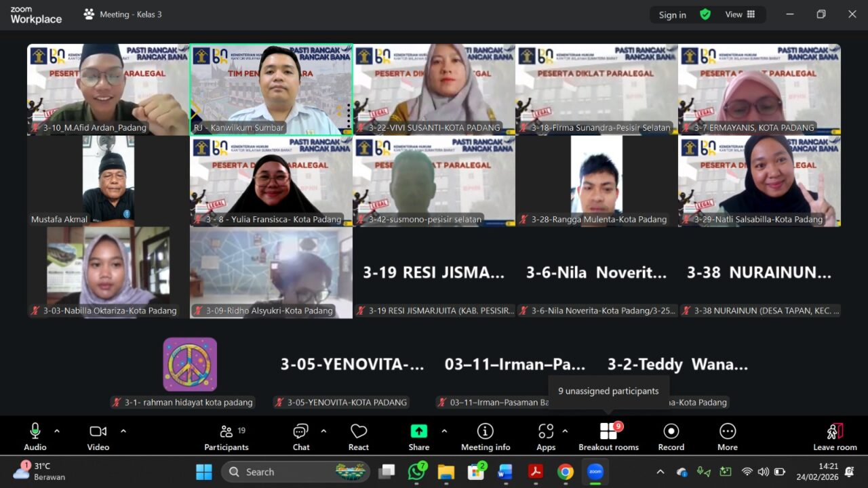
Task: Open the View layout menu
Action: point(740,14)
